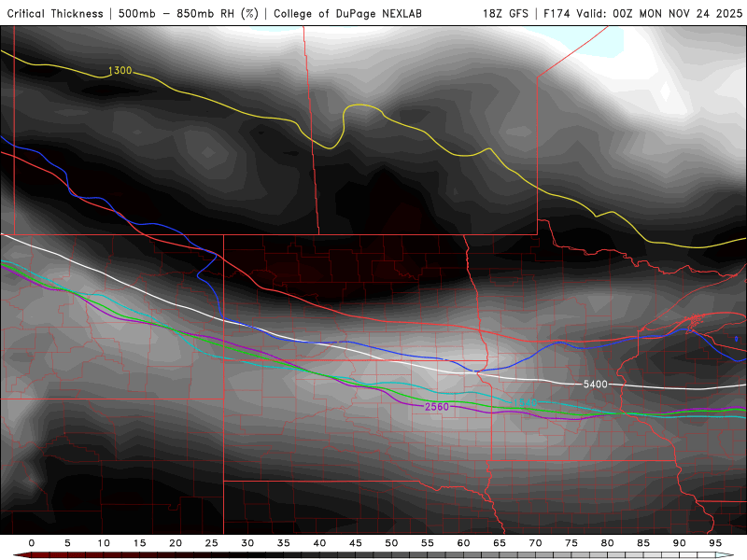Click the colorbar tick label 70
747x560 pixels.
[535, 543]
